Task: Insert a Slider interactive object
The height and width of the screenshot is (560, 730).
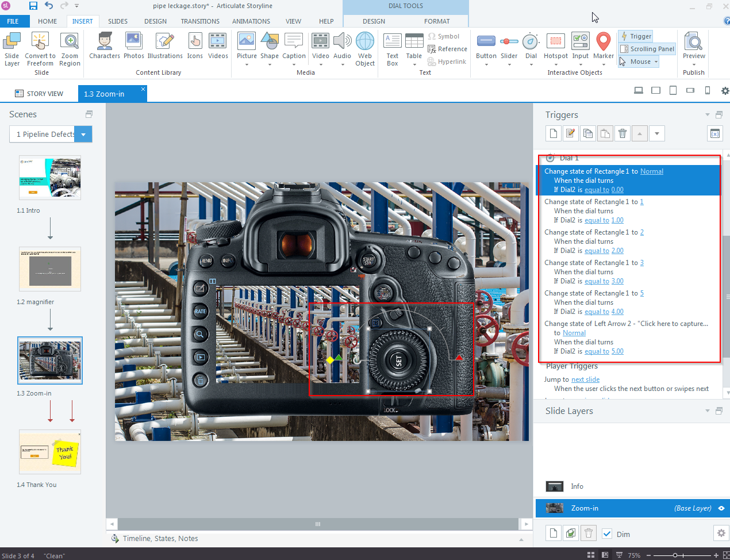Action: (509, 49)
